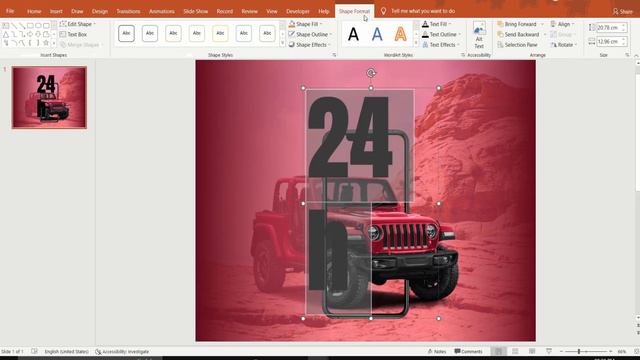Open the Text Effects dropdown

[441, 44]
